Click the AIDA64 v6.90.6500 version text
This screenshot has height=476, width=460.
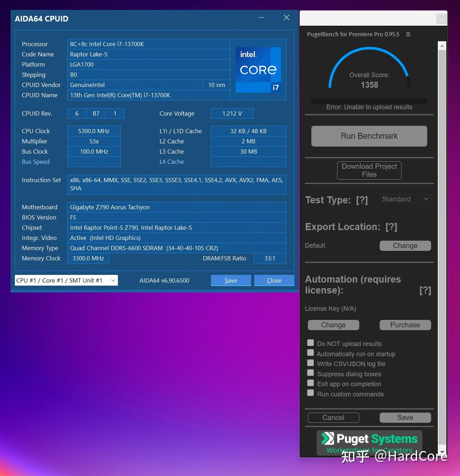(164, 280)
